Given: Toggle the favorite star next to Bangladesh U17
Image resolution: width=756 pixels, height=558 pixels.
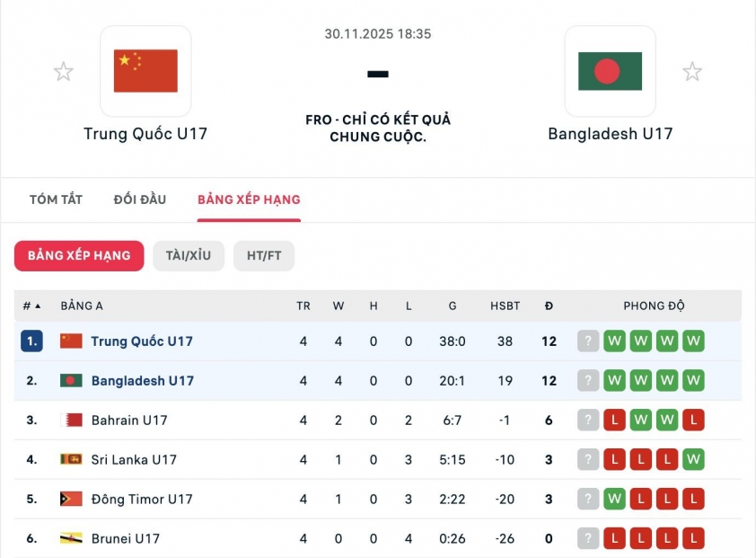Looking at the screenshot, I should (692, 70).
